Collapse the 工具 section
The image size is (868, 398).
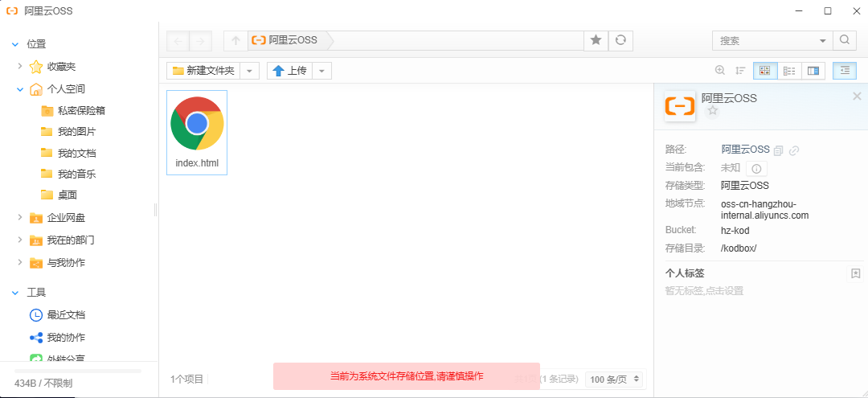(15, 293)
